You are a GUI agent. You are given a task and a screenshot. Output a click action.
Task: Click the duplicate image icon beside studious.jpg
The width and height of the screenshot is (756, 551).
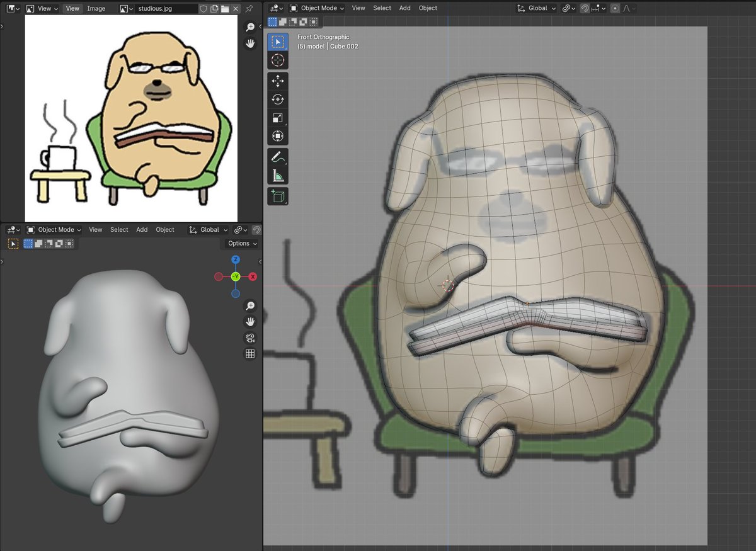coord(214,9)
